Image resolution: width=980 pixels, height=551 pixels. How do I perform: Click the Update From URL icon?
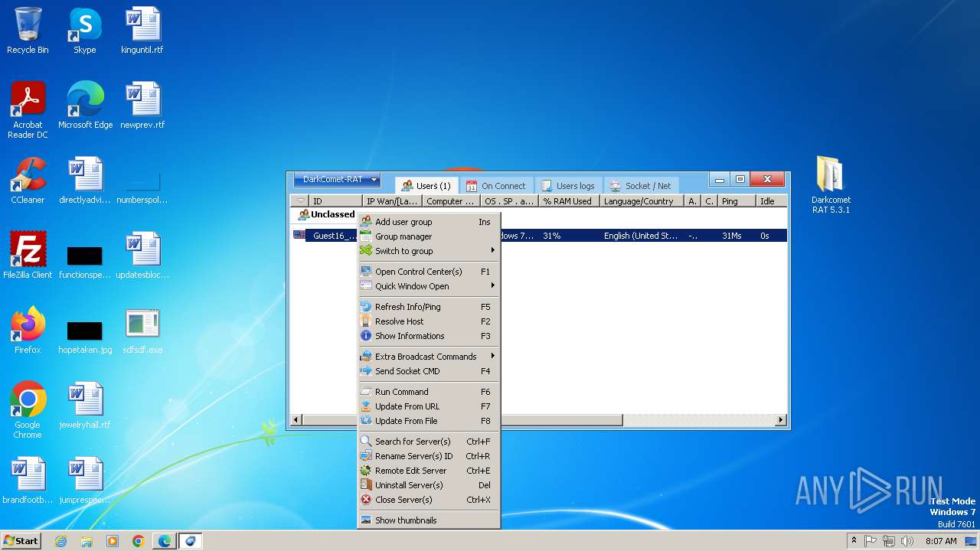[366, 406]
